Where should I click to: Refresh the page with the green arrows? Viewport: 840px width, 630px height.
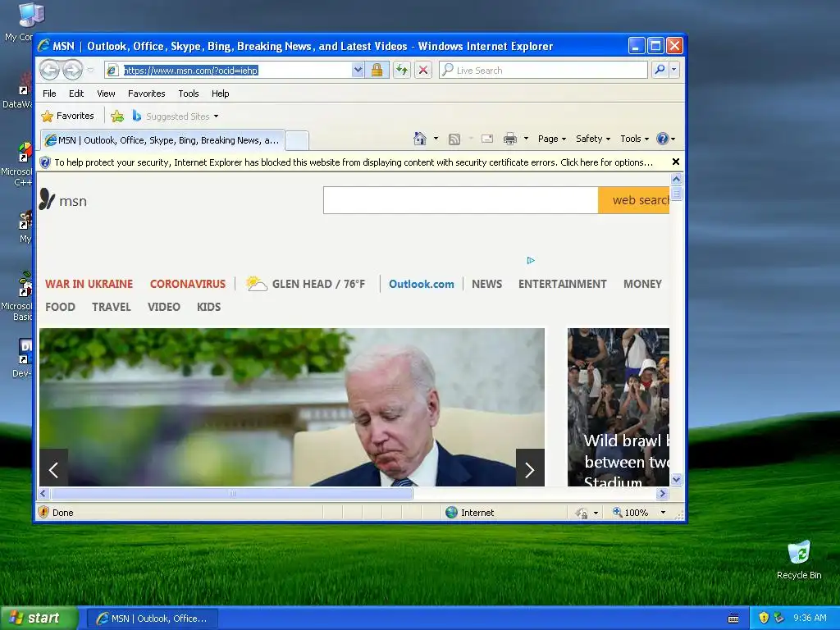click(402, 70)
